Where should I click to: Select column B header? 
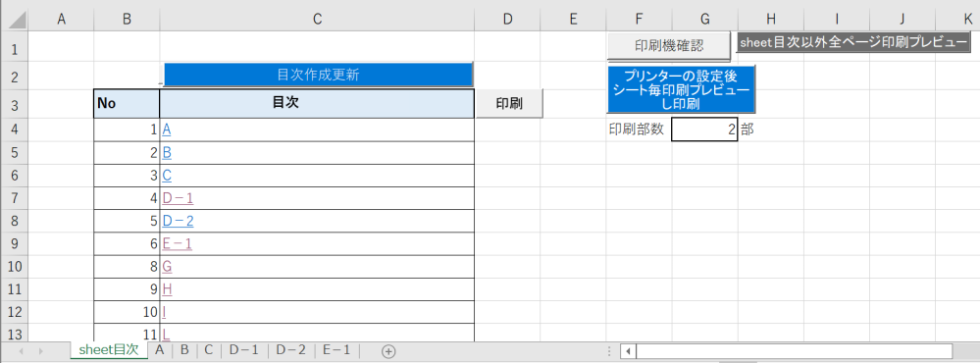click(127, 20)
